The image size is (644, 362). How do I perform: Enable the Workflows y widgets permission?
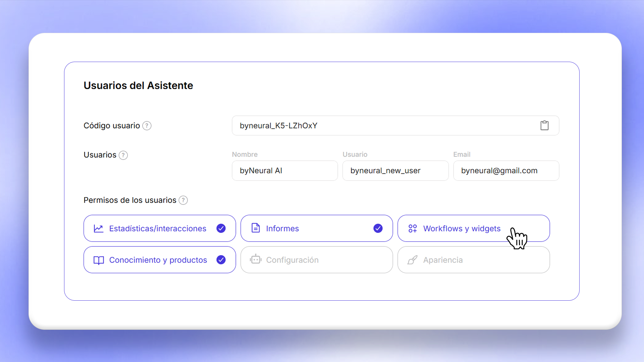pyautogui.click(x=462, y=229)
